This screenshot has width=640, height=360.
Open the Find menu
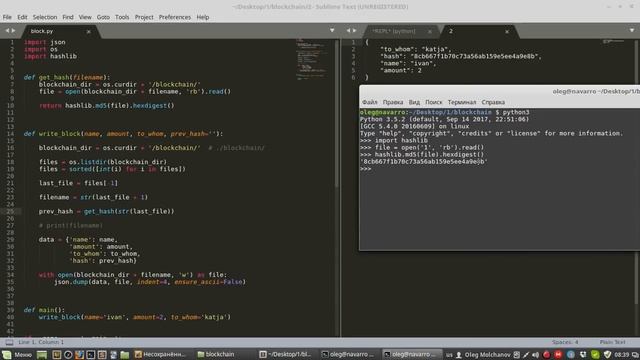[x=68, y=17]
